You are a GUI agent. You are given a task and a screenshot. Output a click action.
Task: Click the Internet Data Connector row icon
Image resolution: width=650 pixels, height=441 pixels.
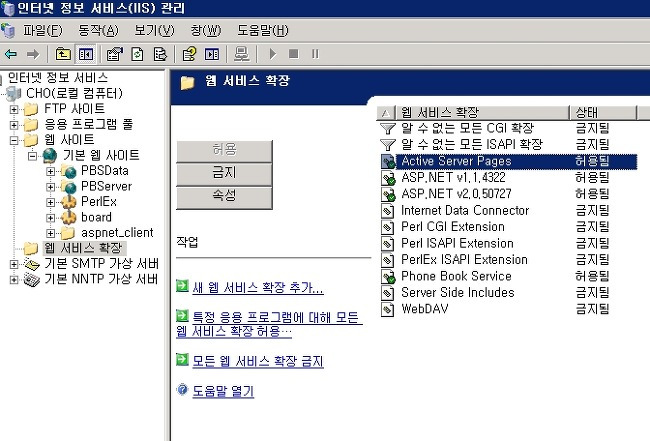click(387, 211)
